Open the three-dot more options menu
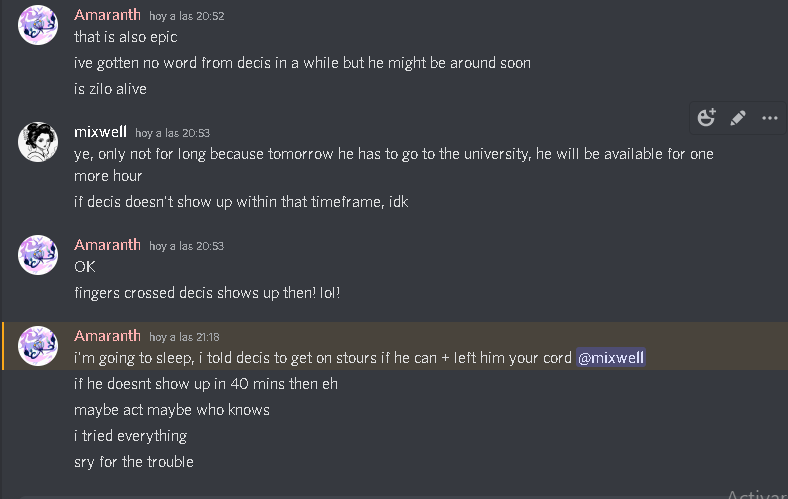The height and width of the screenshot is (499, 788). (769, 118)
